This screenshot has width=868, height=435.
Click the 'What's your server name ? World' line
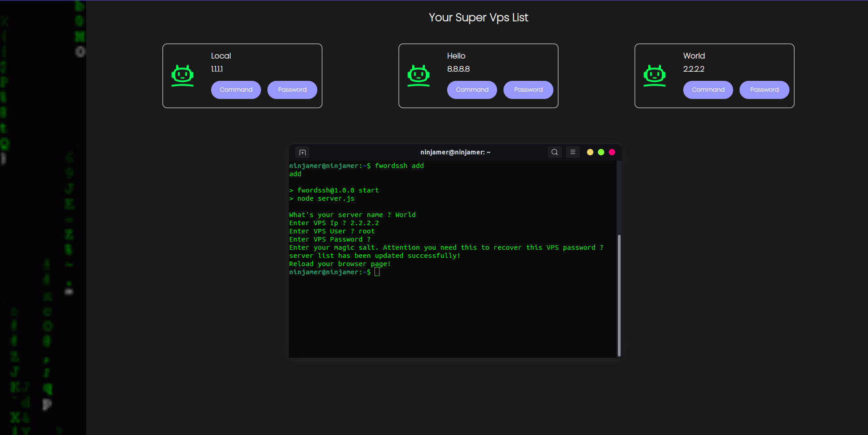352,215
